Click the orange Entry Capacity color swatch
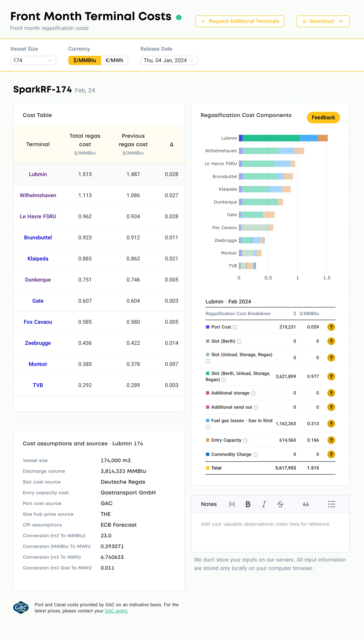This screenshot has height=640, width=364. pyautogui.click(x=207, y=440)
